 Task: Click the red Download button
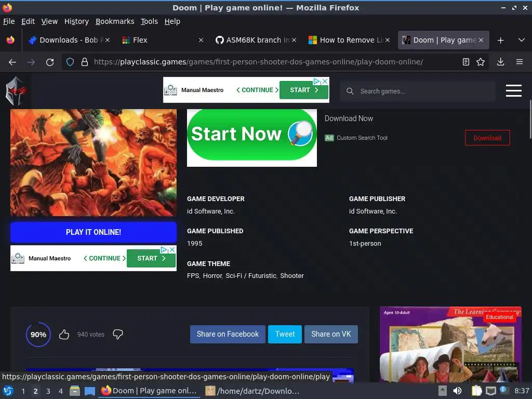(x=487, y=138)
